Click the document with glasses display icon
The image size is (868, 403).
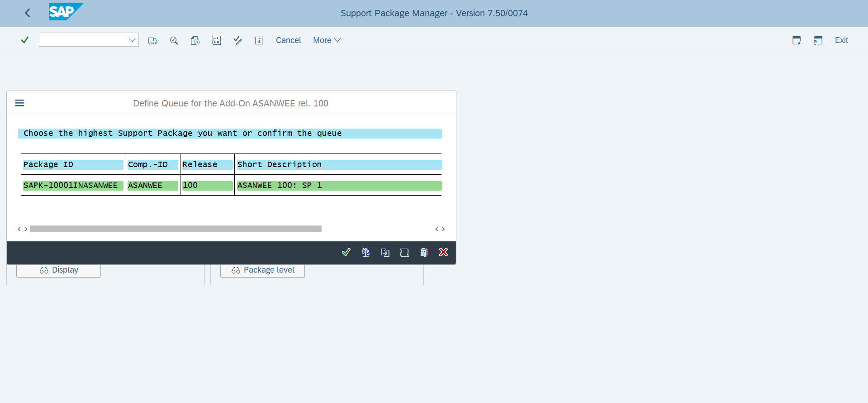[x=195, y=41]
